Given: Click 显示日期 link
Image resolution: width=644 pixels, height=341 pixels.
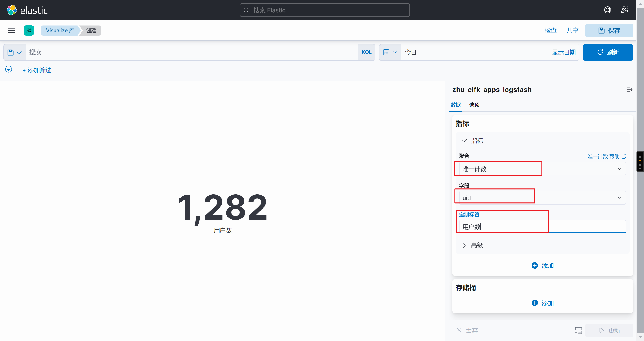Looking at the screenshot, I should (563, 52).
